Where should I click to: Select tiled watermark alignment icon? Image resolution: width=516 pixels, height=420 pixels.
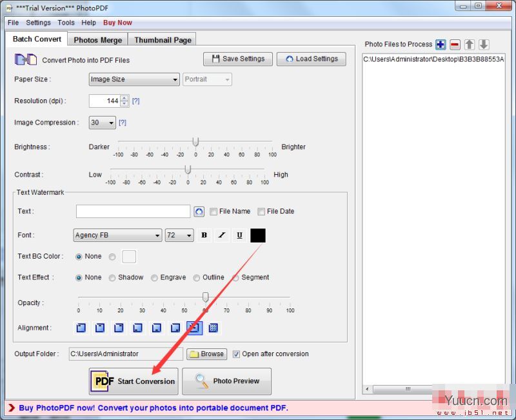pyautogui.click(x=213, y=328)
